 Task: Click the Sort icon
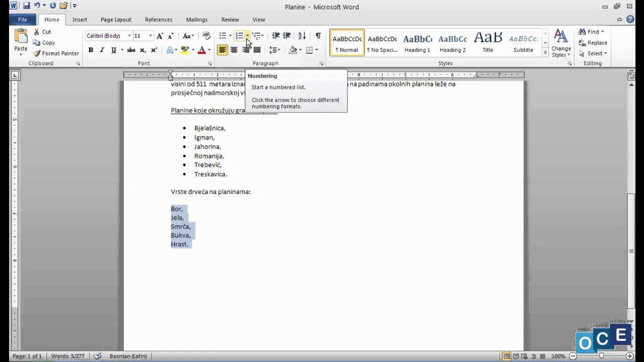pyautogui.click(x=302, y=36)
